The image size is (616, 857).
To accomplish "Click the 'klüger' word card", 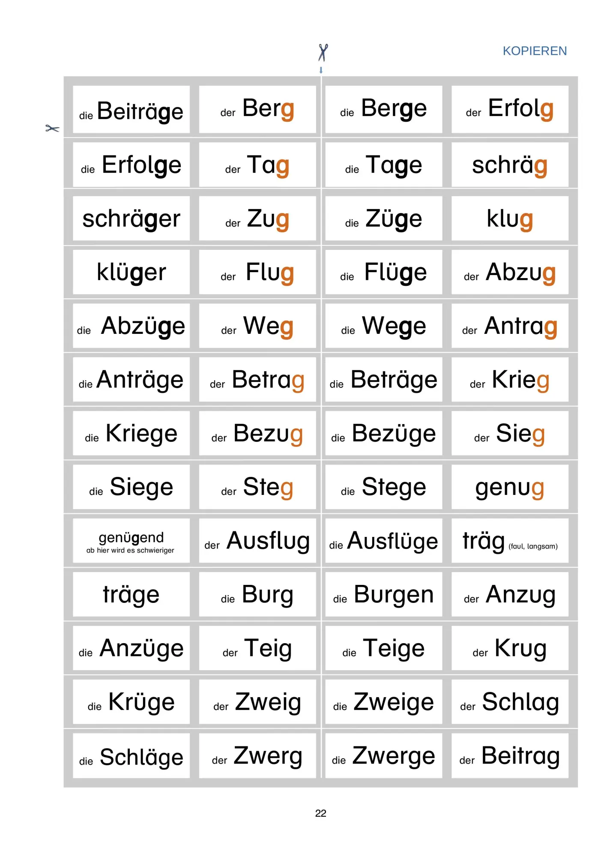I will click(131, 272).
